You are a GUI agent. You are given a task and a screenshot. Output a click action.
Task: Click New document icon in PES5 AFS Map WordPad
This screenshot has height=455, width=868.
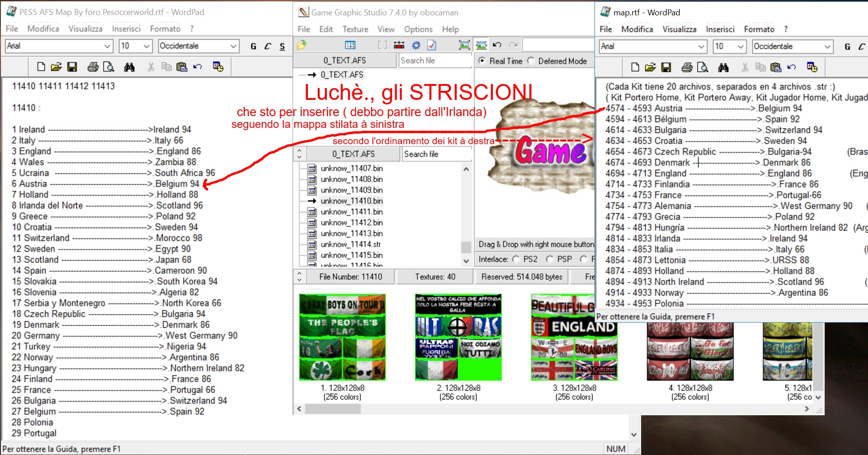click(x=41, y=67)
